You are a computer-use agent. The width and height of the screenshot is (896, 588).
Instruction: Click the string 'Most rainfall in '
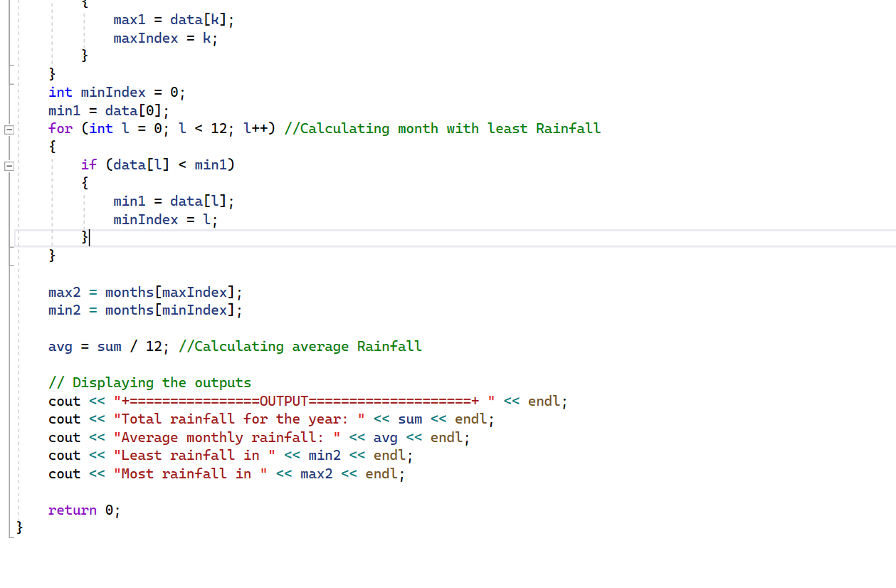tap(190, 474)
